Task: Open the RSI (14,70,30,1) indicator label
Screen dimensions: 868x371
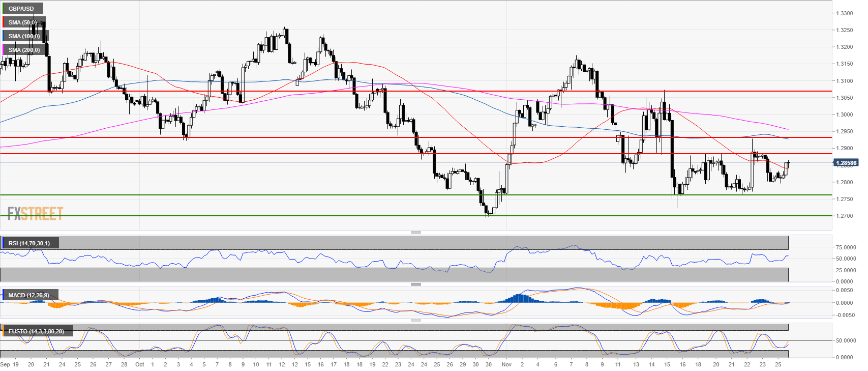Action: (x=29, y=243)
